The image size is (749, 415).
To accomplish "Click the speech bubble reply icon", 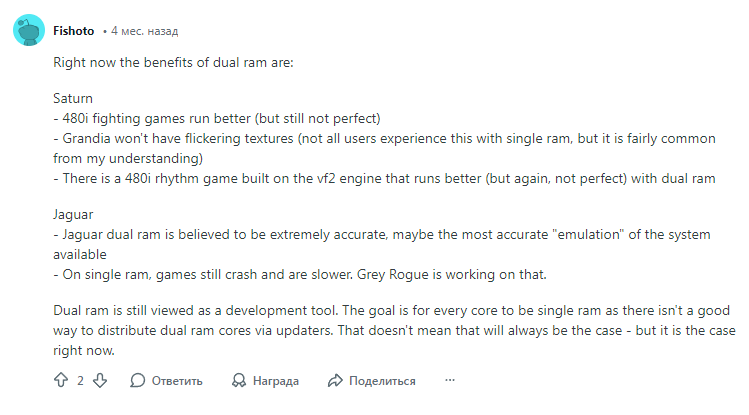I will (138, 380).
